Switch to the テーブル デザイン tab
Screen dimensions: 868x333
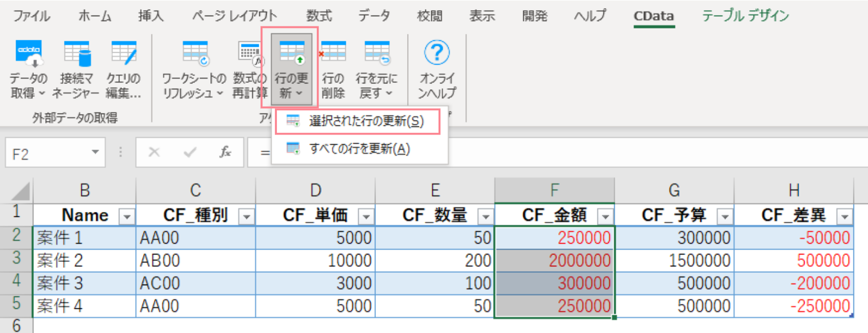(745, 16)
